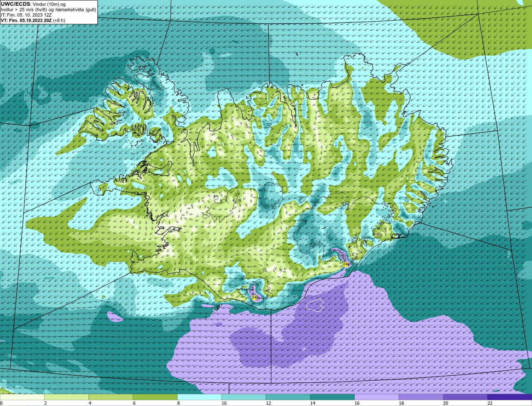Screen dimensions: 532x406
Task: Click the legend scale label '16'
Action: pos(357,403)
